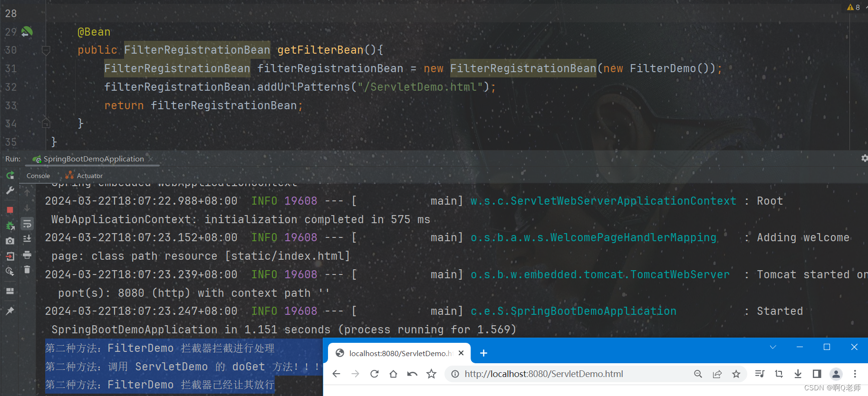Open the browser three-dot menu
This screenshot has height=396, width=868.
point(855,374)
